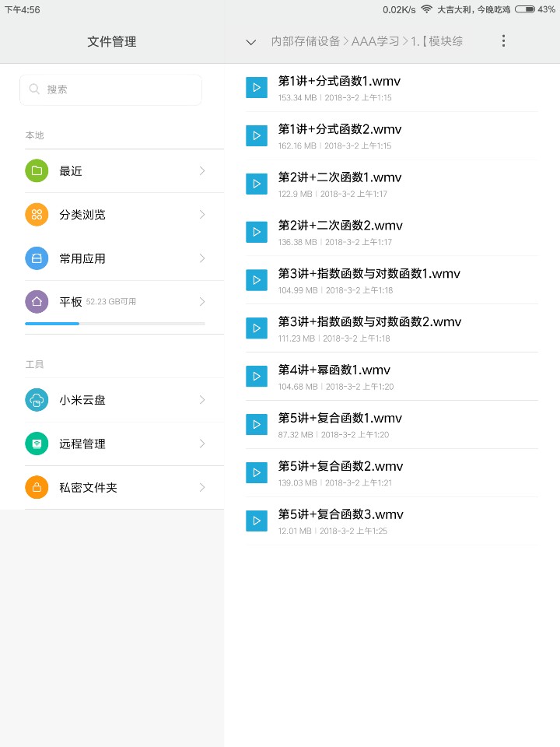Viewport: 560px width, 747px height.
Task: Expand 私密文件夹 row chevron arrow
Action: [202, 488]
